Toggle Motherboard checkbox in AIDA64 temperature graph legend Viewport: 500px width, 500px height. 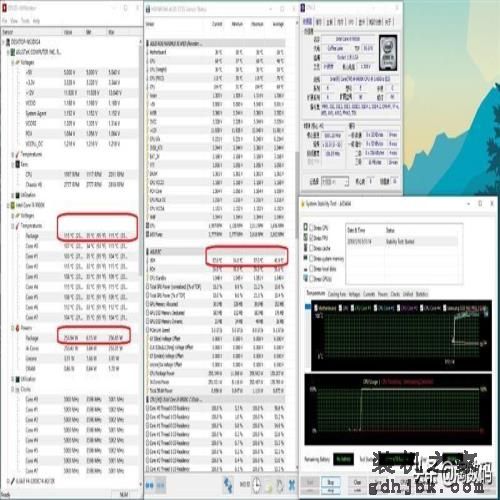click(x=316, y=308)
